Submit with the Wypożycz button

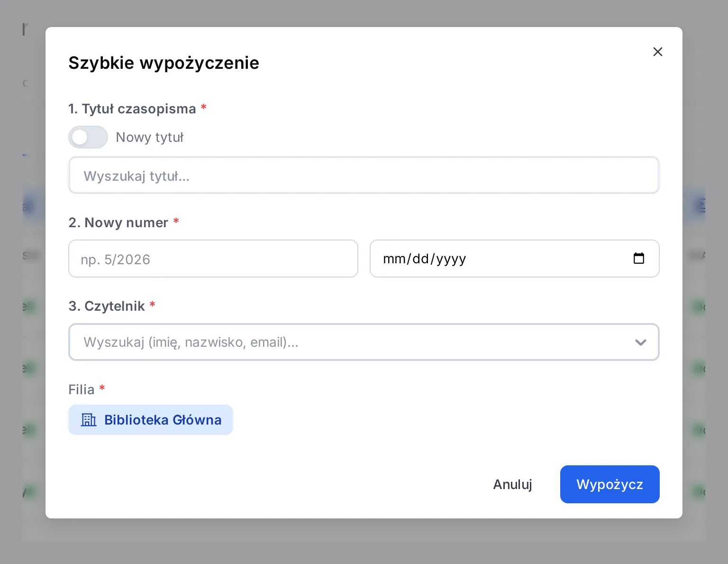(x=610, y=484)
